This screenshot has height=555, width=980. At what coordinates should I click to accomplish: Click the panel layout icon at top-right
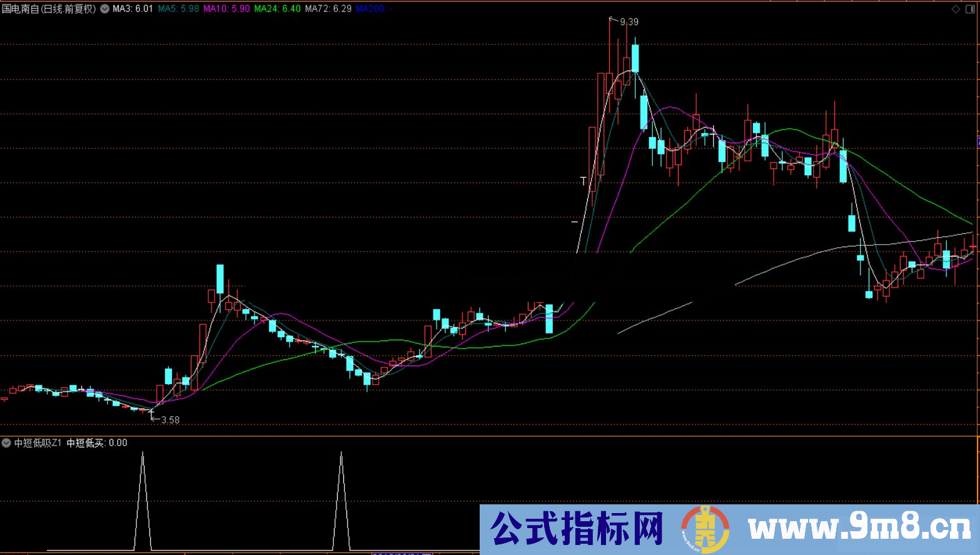[x=970, y=9]
